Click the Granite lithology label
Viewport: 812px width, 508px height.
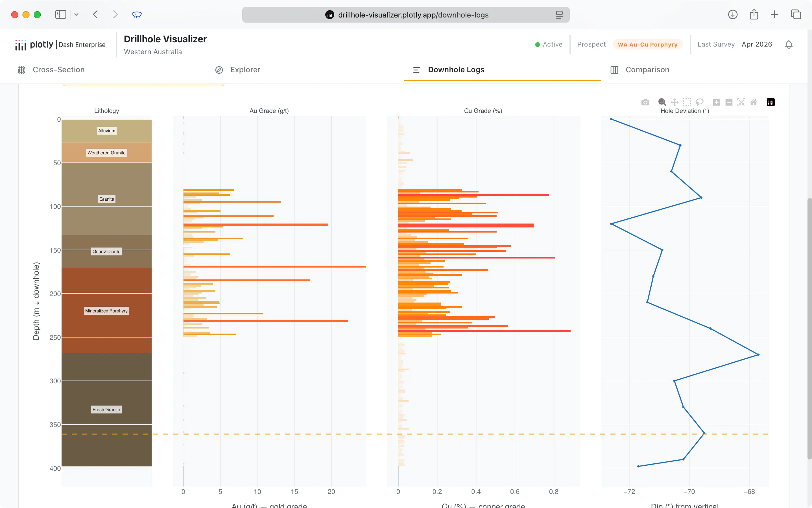[106, 199]
